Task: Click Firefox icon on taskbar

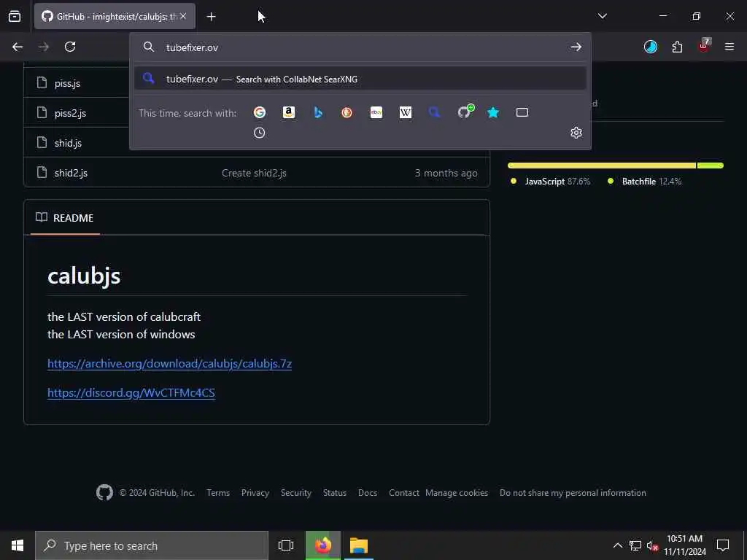Action: (x=323, y=545)
